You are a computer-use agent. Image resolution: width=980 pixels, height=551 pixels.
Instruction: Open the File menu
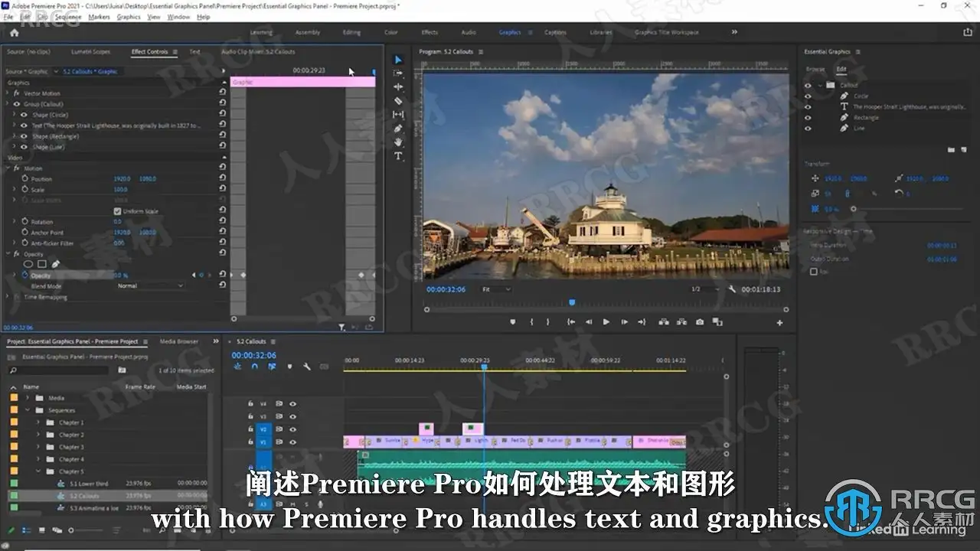(x=8, y=17)
